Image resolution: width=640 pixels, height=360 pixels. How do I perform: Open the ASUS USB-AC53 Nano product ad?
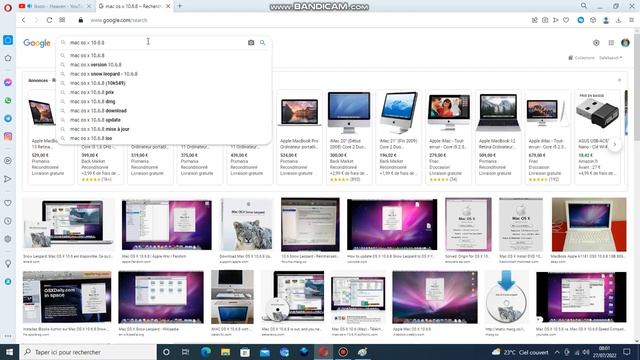click(x=598, y=137)
